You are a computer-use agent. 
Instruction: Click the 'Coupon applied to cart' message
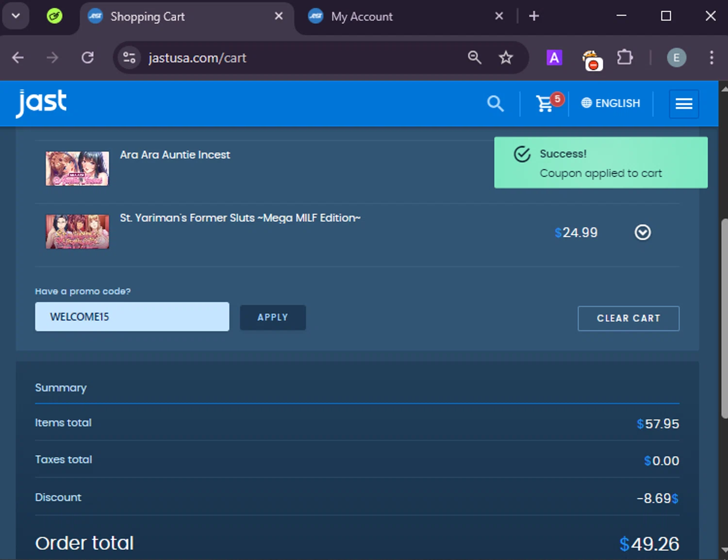pos(601,173)
